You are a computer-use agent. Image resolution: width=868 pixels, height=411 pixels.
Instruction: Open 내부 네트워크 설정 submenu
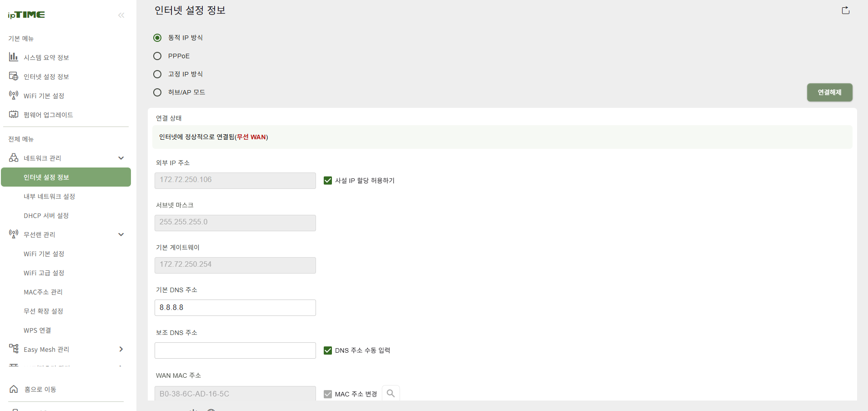point(49,196)
